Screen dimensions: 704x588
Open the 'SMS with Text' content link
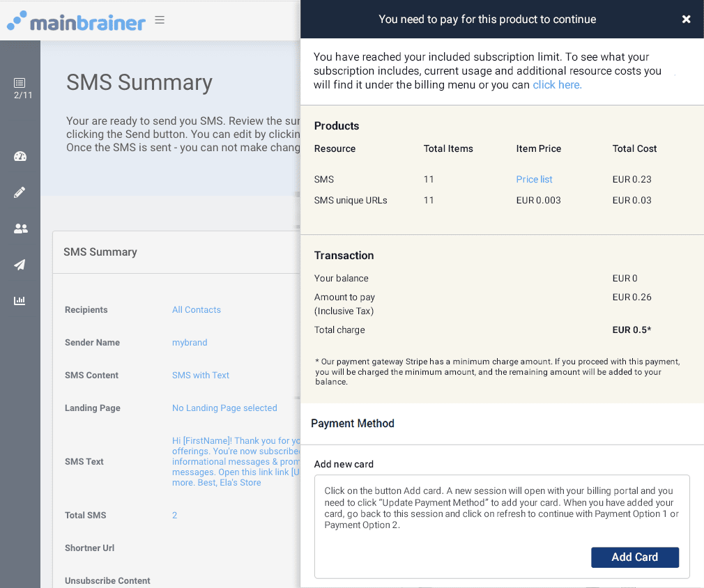[x=201, y=375]
